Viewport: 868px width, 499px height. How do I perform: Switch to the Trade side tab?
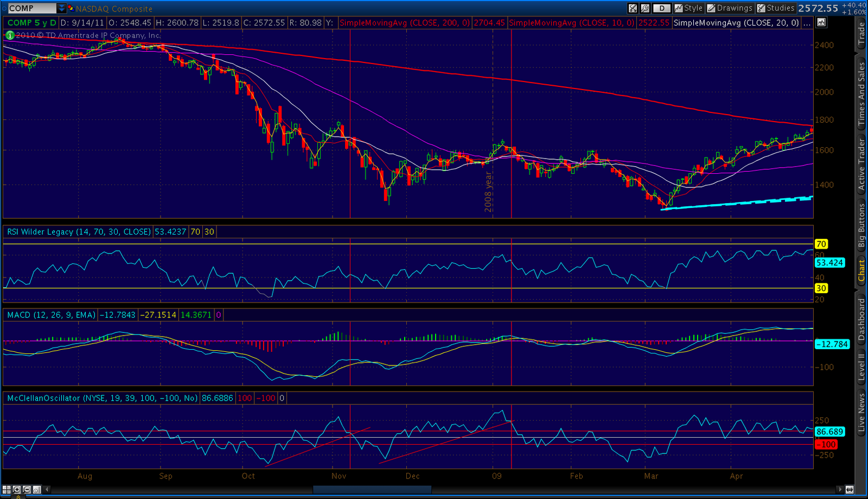click(x=861, y=34)
